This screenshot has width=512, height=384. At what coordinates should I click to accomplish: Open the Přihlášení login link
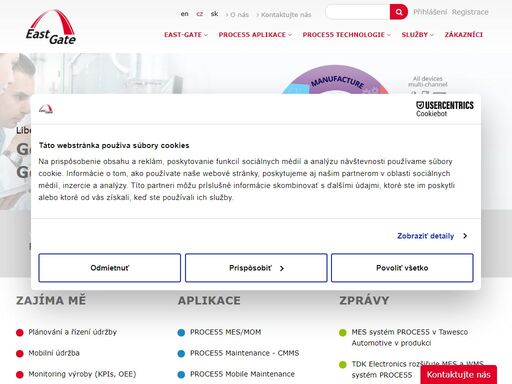point(430,12)
